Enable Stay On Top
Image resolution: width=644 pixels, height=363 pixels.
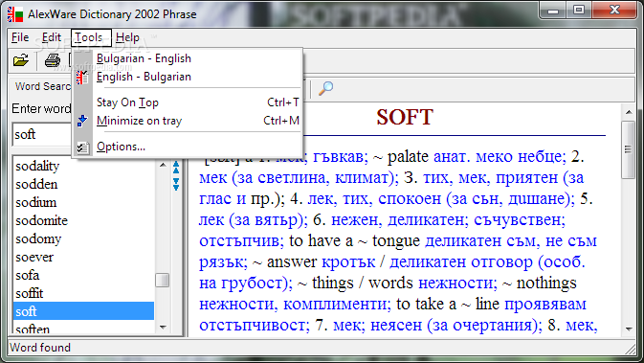[x=187, y=102]
